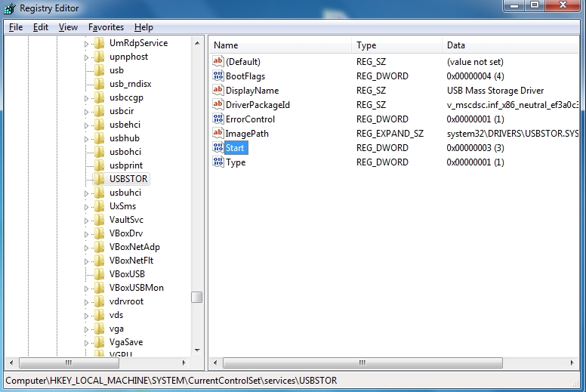Expand the upnphost key
This screenshot has height=392, width=586.
pyautogui.click(x=86, y=57)
